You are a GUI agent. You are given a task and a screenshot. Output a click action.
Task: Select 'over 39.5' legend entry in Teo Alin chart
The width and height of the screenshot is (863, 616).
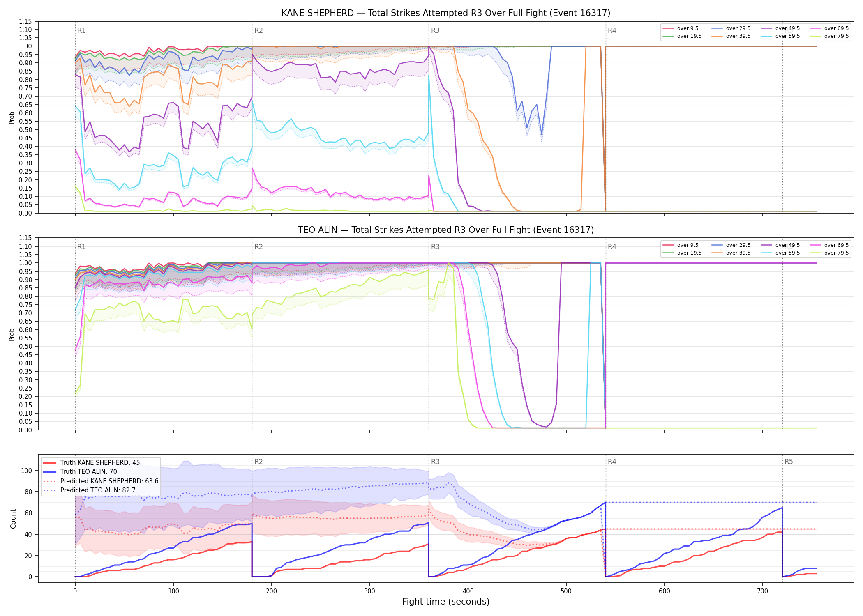click(x=731, y=253)
